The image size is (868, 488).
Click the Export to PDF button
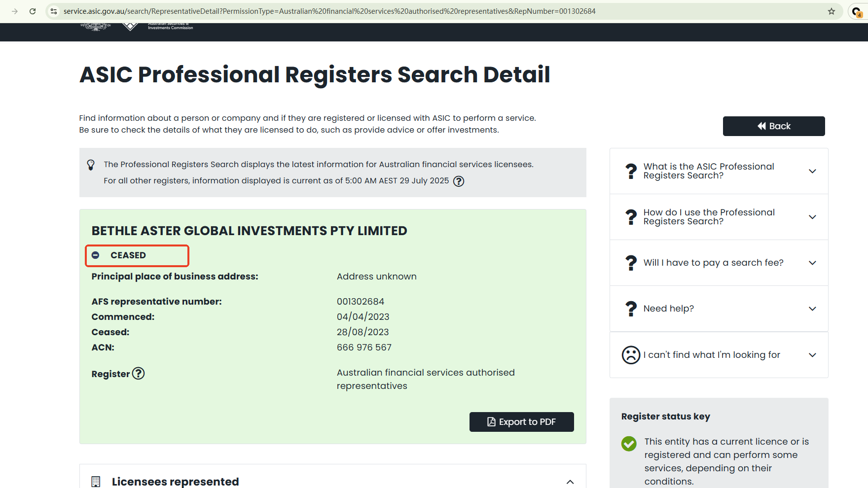click(521, 422)
